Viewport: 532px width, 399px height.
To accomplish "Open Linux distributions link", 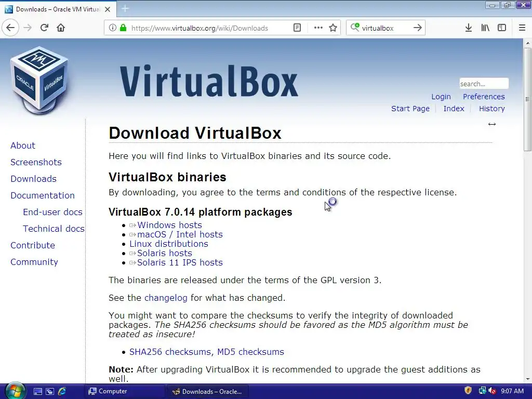I will 169,244.
